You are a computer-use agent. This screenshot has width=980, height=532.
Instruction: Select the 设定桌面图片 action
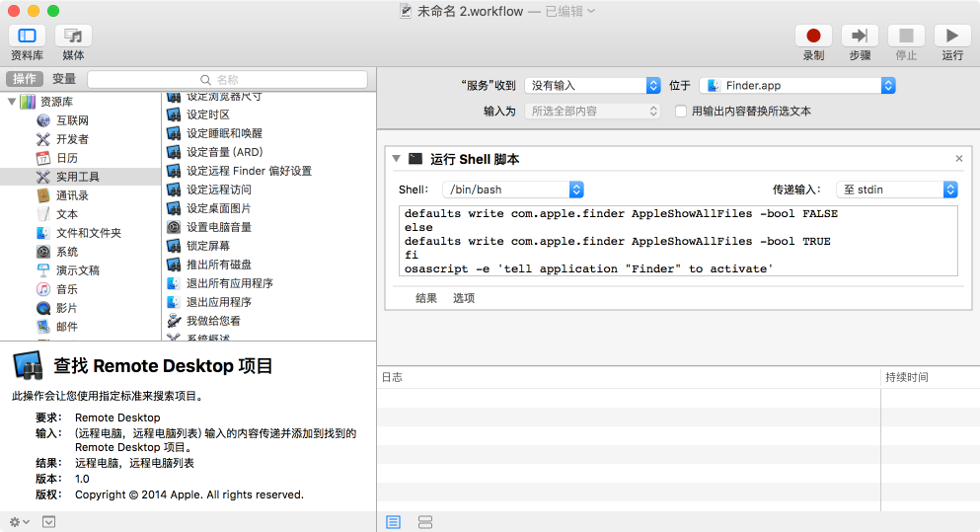[x=219, y=208]
